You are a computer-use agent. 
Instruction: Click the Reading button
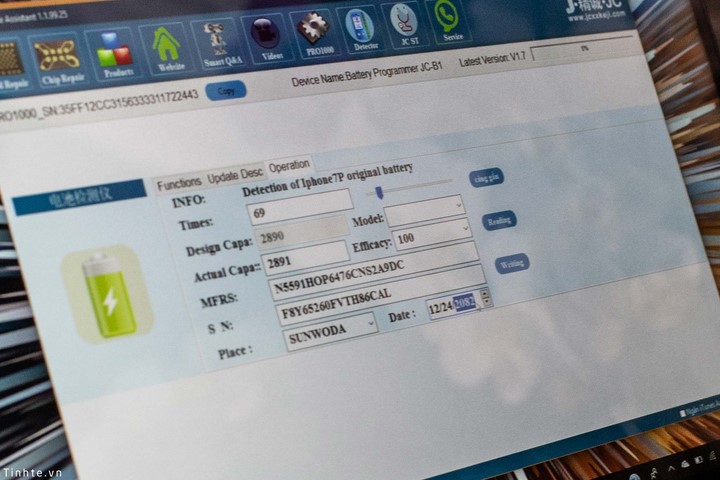pos(499,221)
